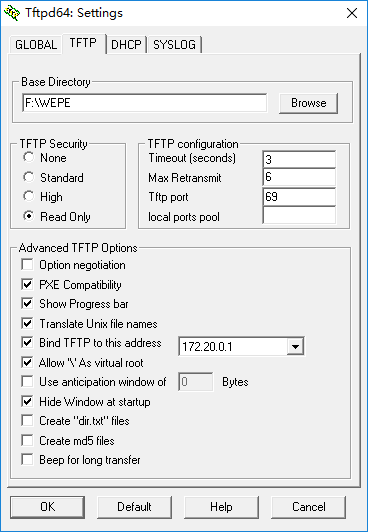Open the SYSLOG tab
Image resolution: width=368 pixels, height=532 pixels.
pyautogui.click(x=174, y=44)
